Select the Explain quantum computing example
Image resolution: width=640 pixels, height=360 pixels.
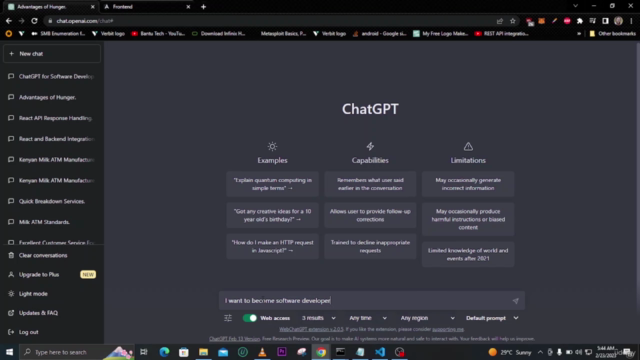(x=272, y=184)
